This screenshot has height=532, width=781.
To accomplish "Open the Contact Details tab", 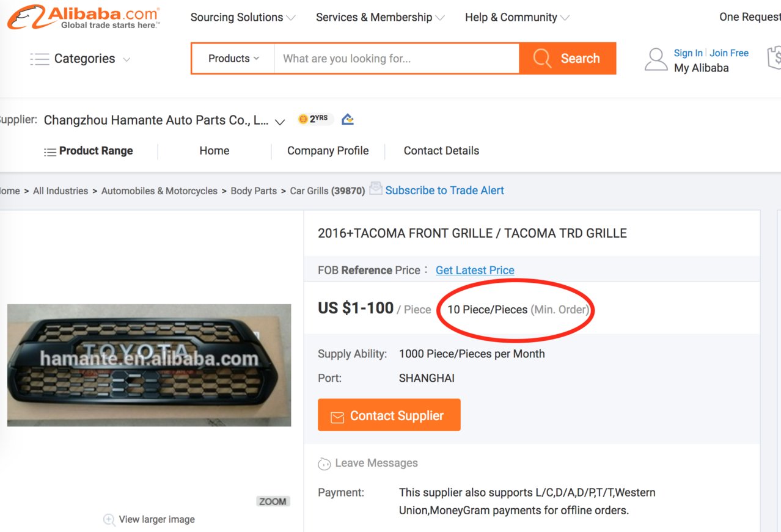I will (441, 151).
